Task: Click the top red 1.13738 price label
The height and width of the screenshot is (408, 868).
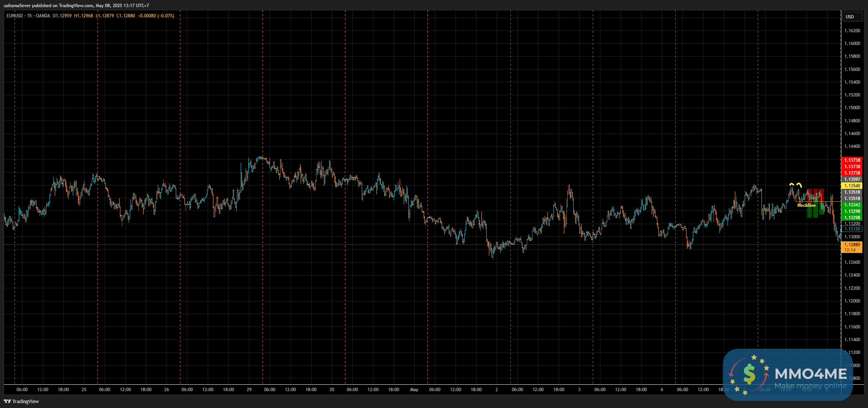Action: [x=852, y=160]
